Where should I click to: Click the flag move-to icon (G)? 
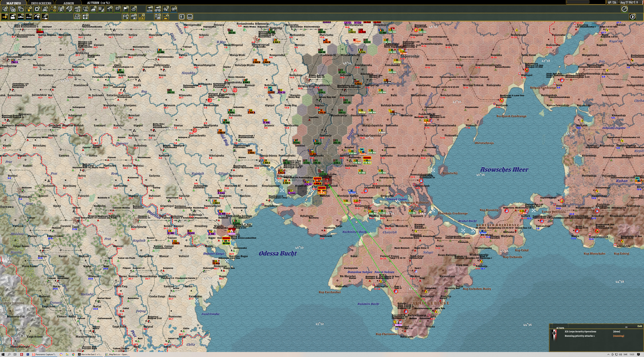point(125,17)
